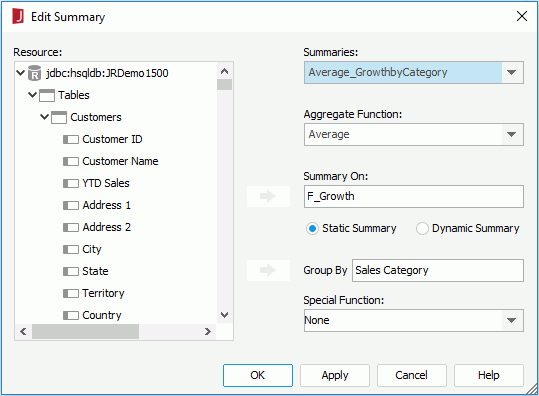539x396 pixels.
Task: Collapse the Customers node
Action: [x=45, y=117]
